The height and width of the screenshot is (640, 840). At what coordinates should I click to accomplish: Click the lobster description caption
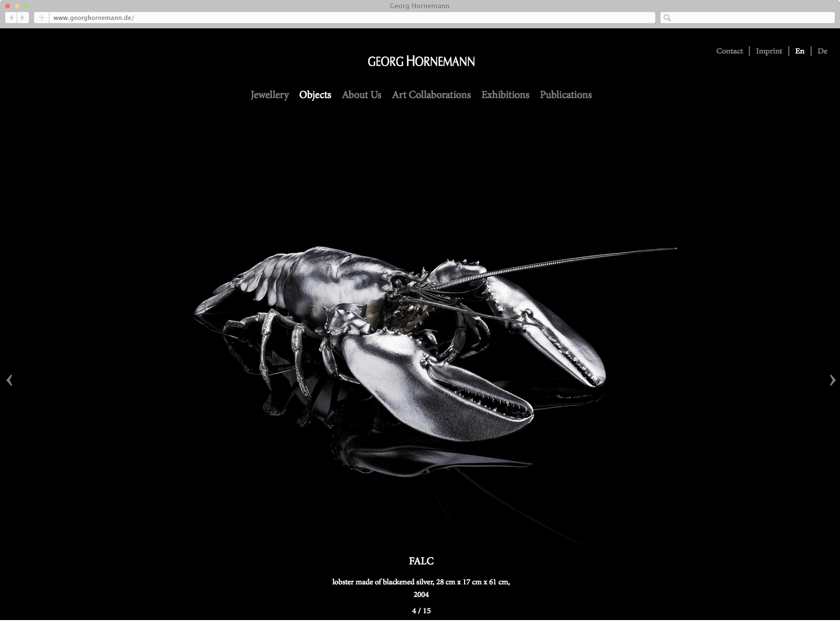(421, 588)
